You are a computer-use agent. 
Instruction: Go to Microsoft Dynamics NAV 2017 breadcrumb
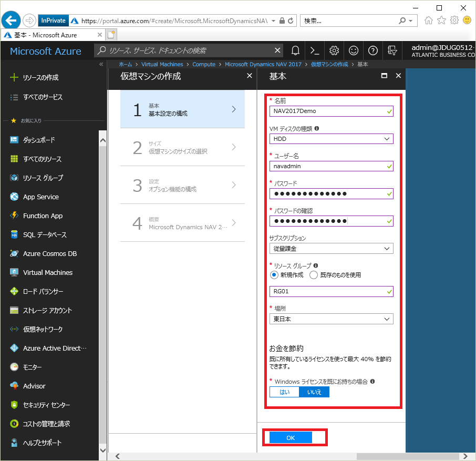263,64
